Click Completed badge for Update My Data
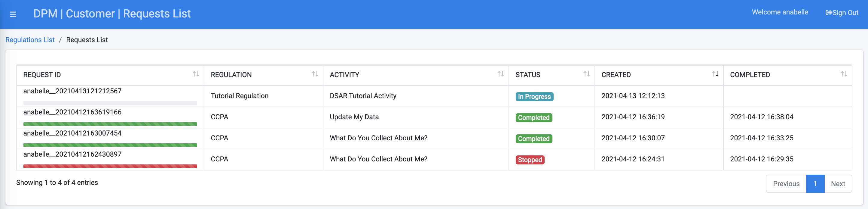This screenshot has height=209, width=868. coord(533,117)
